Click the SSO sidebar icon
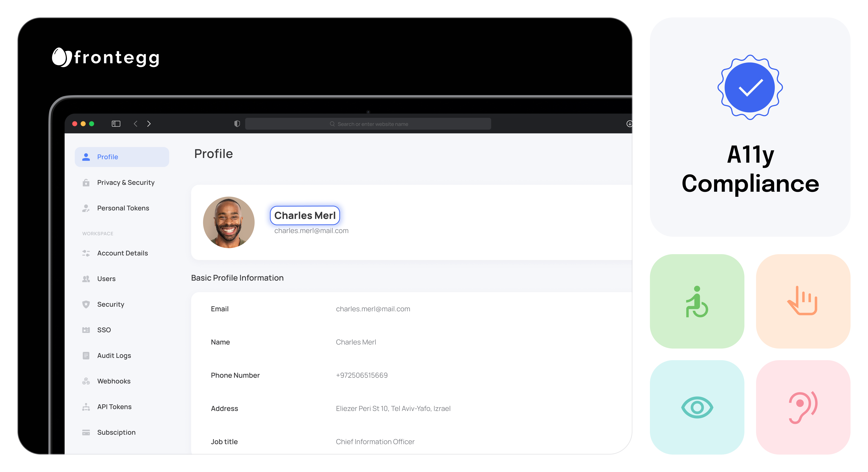 pos(86,330)
